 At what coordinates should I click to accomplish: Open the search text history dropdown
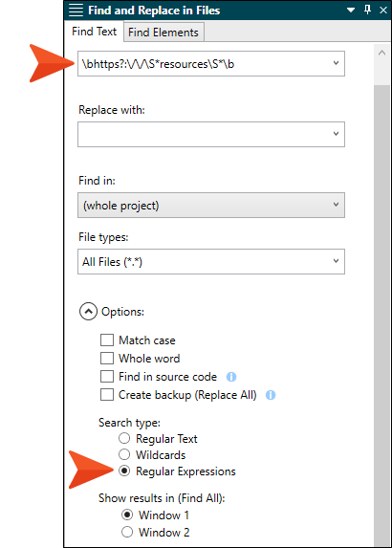[x=336, y=63]
